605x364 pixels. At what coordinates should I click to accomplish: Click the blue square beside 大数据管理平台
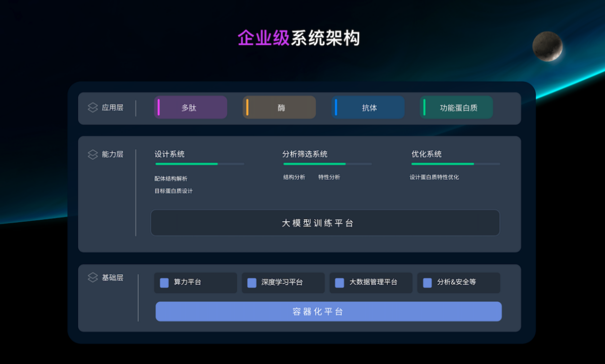(339, 283)
